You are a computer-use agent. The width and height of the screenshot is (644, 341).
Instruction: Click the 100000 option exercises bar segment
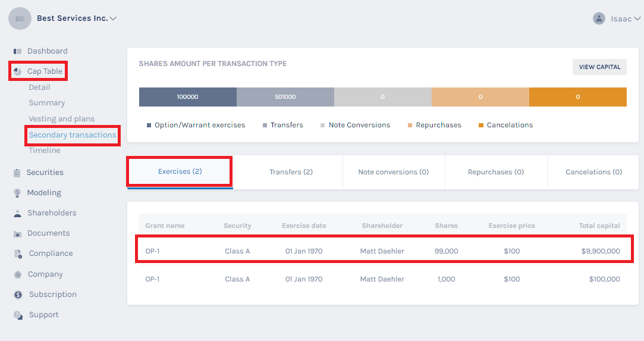click(188, 97)
